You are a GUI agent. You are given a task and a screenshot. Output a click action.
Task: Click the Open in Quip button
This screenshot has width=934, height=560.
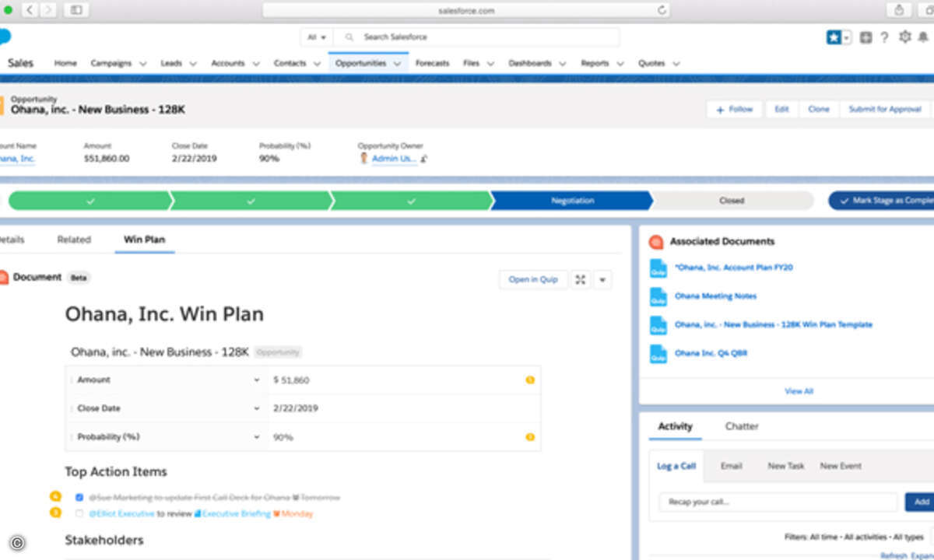(x=533, y=279)
